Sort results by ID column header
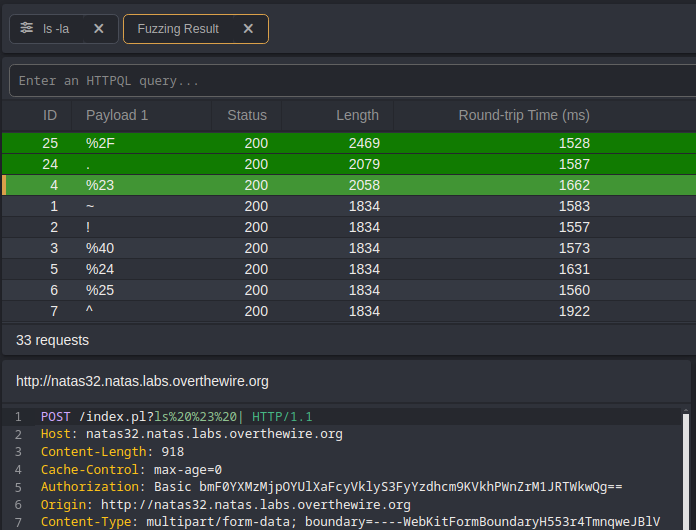Screen dimensions: 696x530 tap(50, 115)
